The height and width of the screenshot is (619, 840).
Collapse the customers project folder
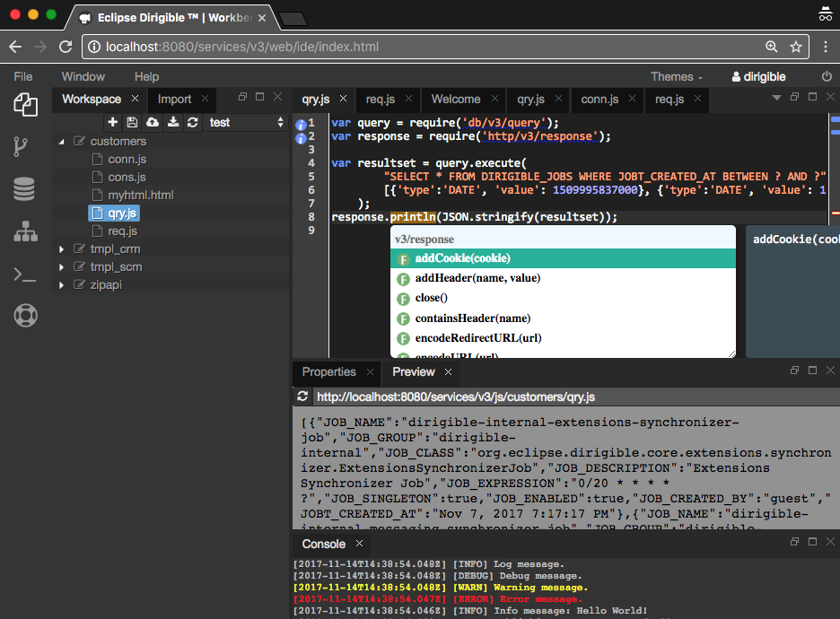pos(62,142)
